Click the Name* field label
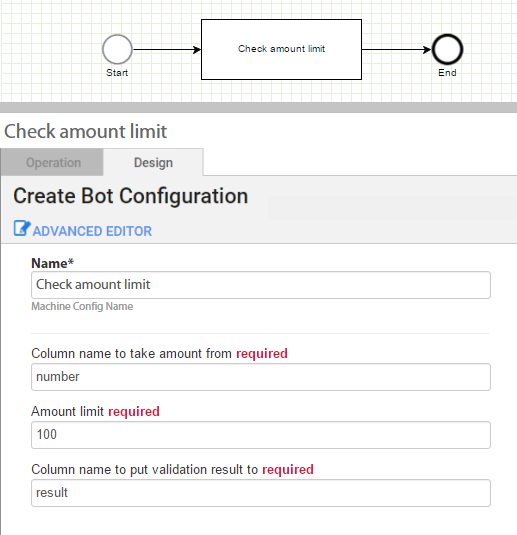The height and width of the screenshot is (535, 517). pyautogui.click(x=53, y=263)
